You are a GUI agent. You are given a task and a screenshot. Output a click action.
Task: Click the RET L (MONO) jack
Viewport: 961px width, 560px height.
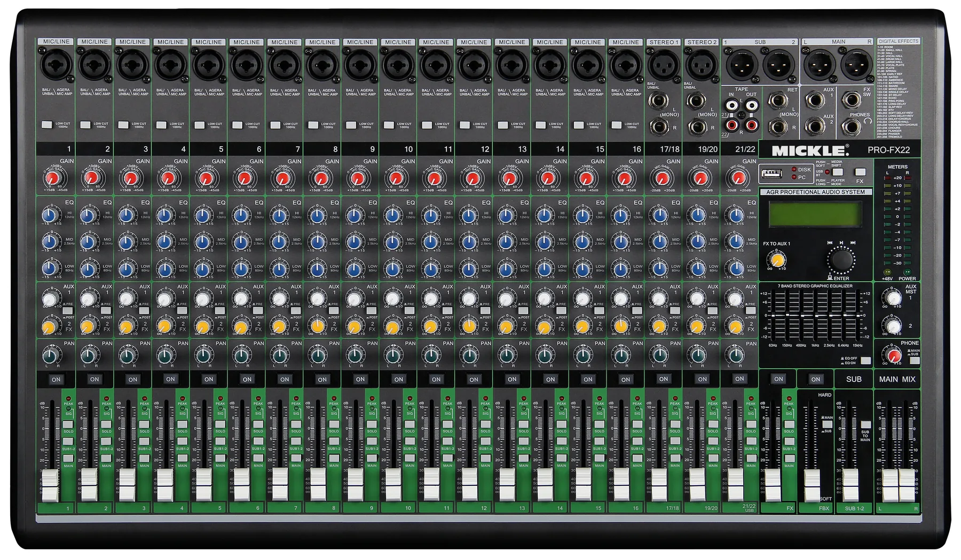(778, 101)
